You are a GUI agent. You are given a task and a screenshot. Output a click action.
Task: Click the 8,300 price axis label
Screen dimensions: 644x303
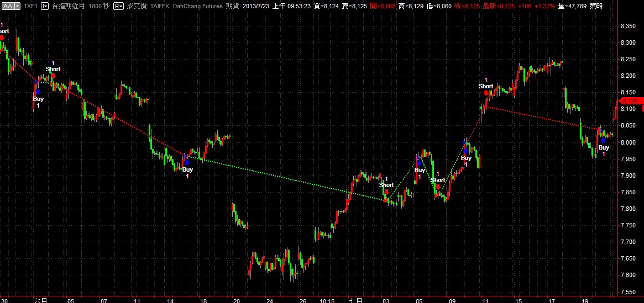click(628, 43)
